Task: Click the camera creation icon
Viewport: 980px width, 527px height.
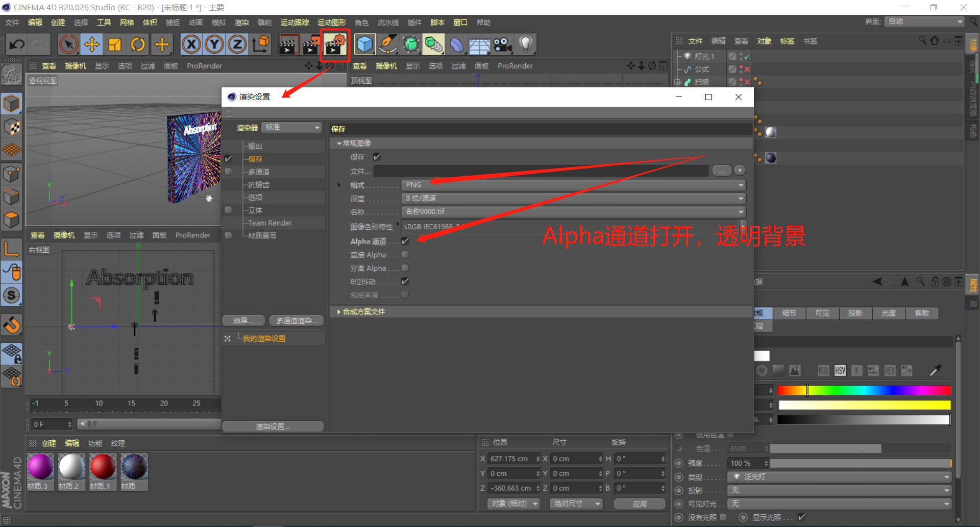Action: coord(502,44)
